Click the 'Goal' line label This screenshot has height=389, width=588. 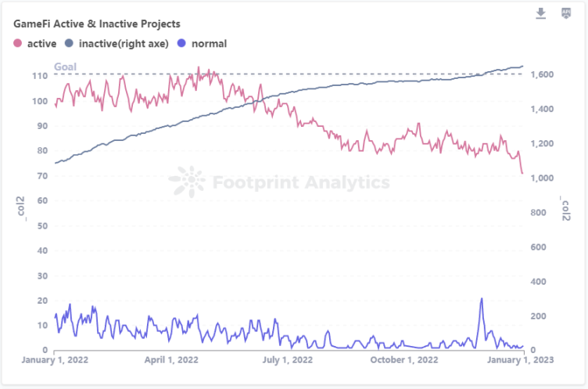65,67
